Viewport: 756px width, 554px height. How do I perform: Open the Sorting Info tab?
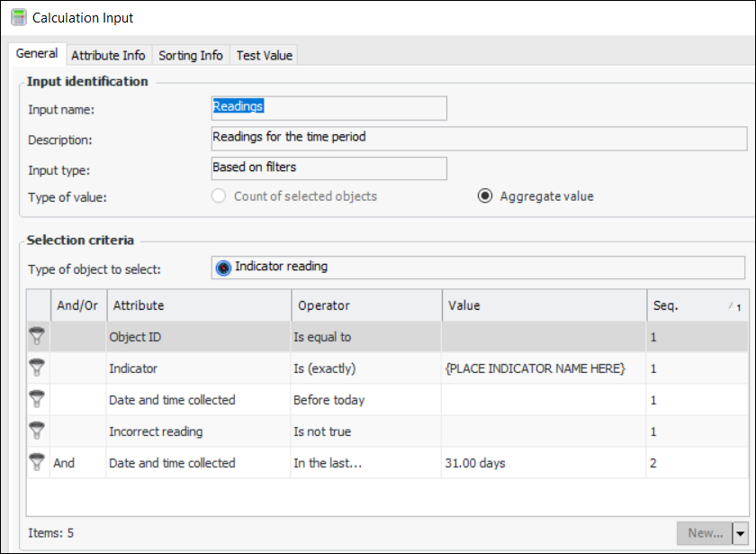pos(191,55)
